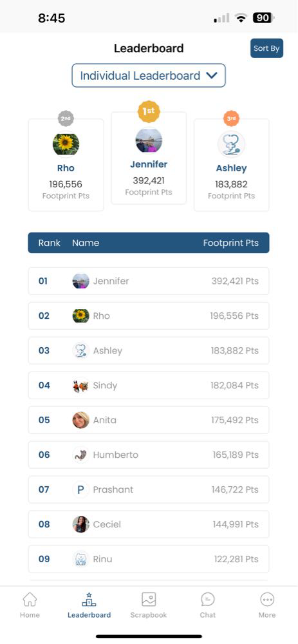
Task: Open the Sort By options
Action: [x=267, y=48]
